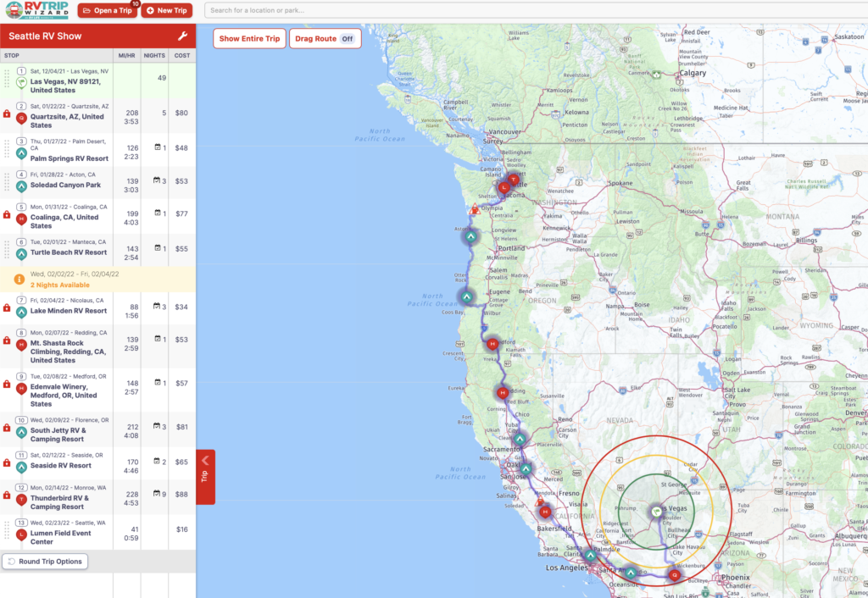Click the Coalinga red H marker on map
868x598 pixels.
click(x=545, y=512)
